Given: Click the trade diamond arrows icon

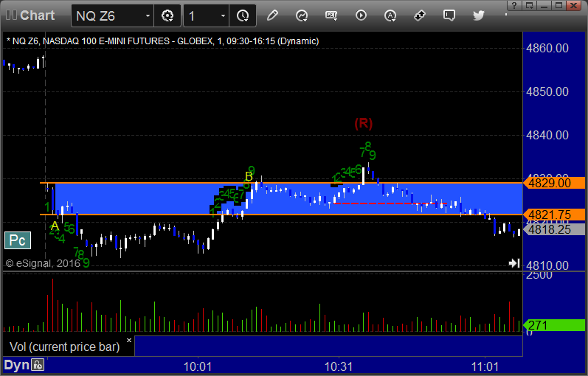Looking at the screenshot, I should pos(420,15).
